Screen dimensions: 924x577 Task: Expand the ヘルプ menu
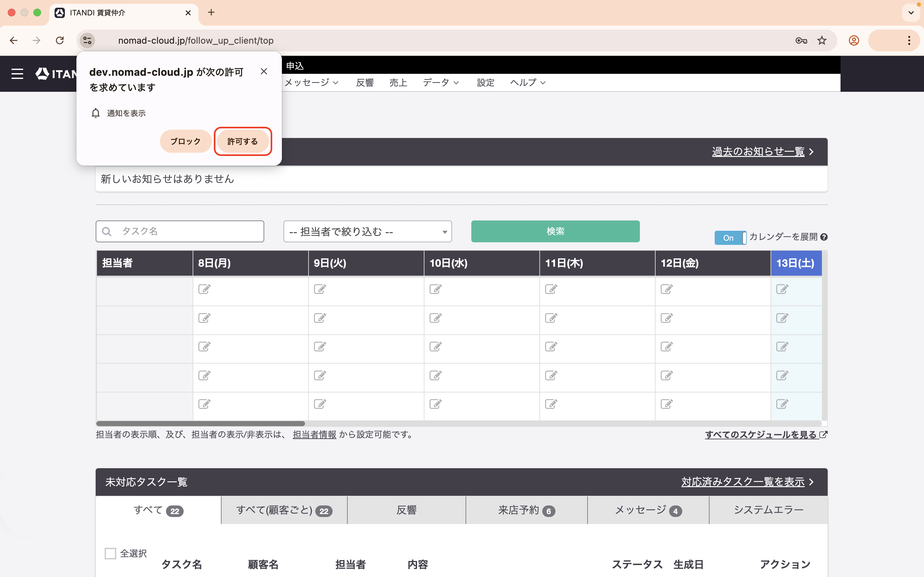(x=528, y=82)
